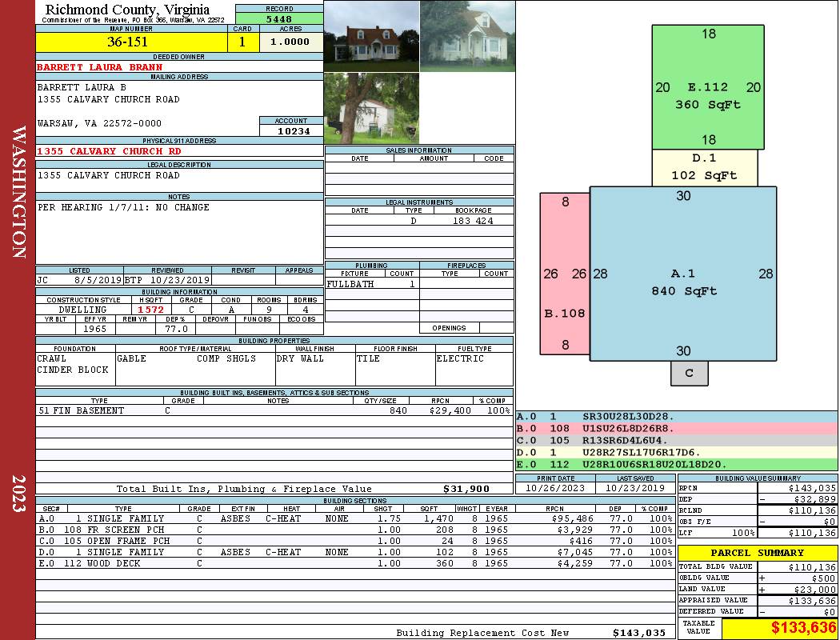Click the green E.112 360 SqFt sketch area
Viewport: 840px width, 640px height.
[708, 86]
